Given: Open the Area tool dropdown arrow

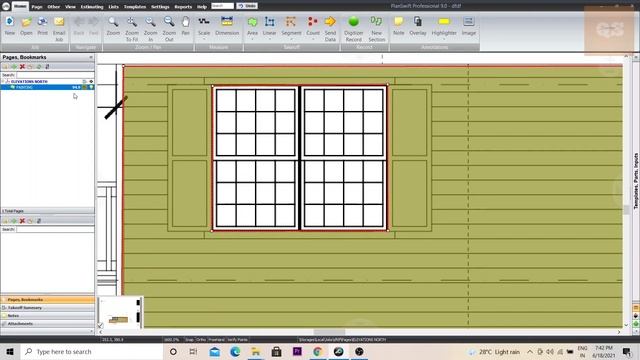Looking at the screenshot, I should 252,40.
